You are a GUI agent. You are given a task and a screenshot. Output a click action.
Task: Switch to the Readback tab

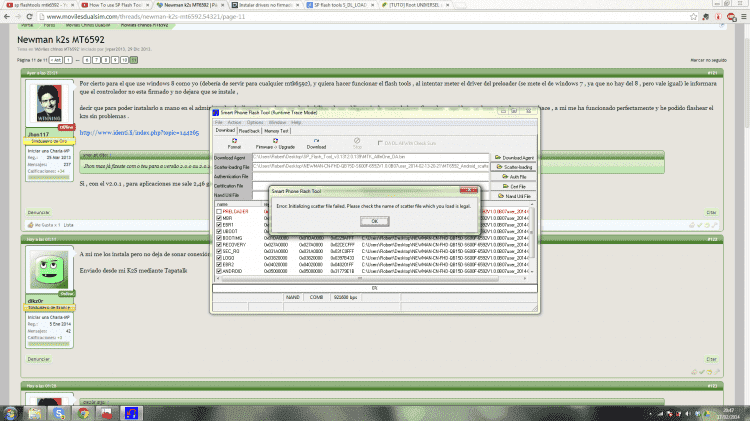249,131
